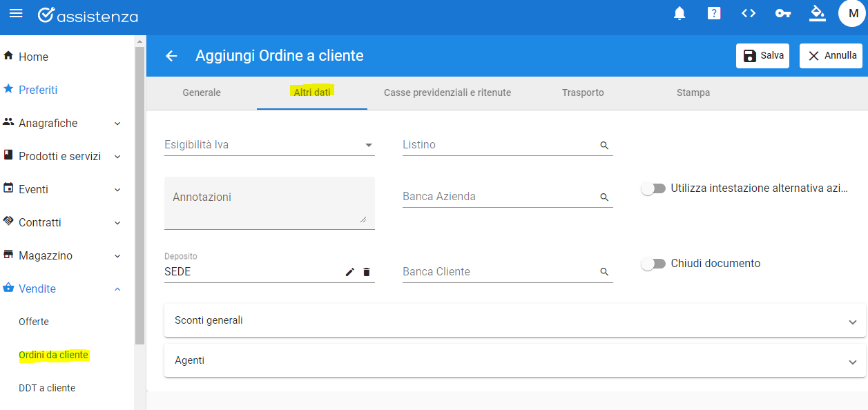Image resolution: width=868 pixels, height=410 pixels.
Task: Edit the SEDE deposito with pencil icon
Action: tap(349, 272)
